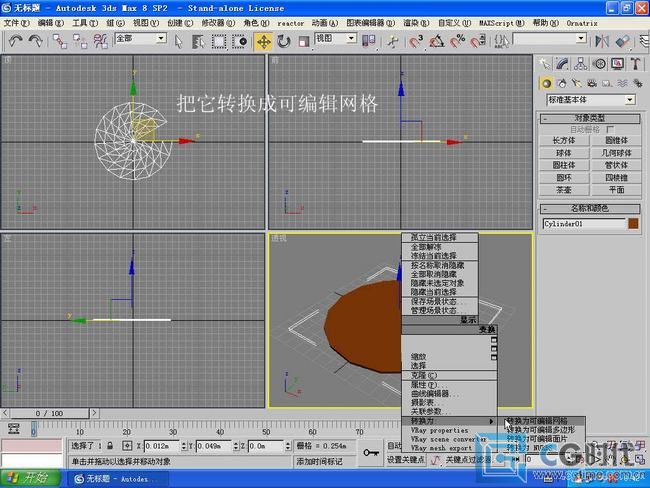Click the Mirror tool icon
Viewport: 650px width, 488px height.
click(602, 41)
